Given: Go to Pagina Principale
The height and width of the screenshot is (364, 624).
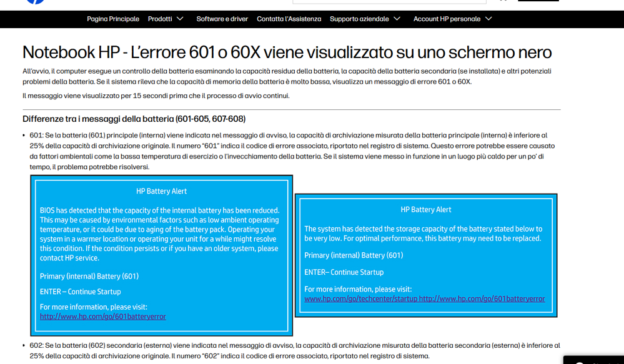Looking at the screenshot, I should point(113,19).
